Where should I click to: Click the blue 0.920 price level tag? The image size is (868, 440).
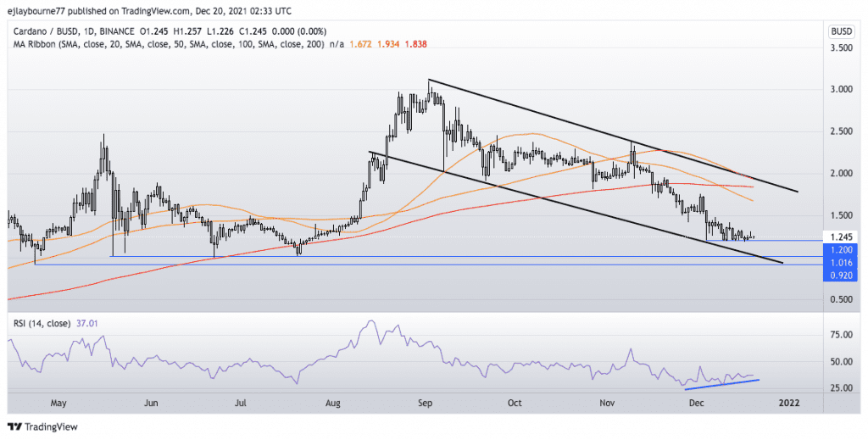(x=841, y=275)
